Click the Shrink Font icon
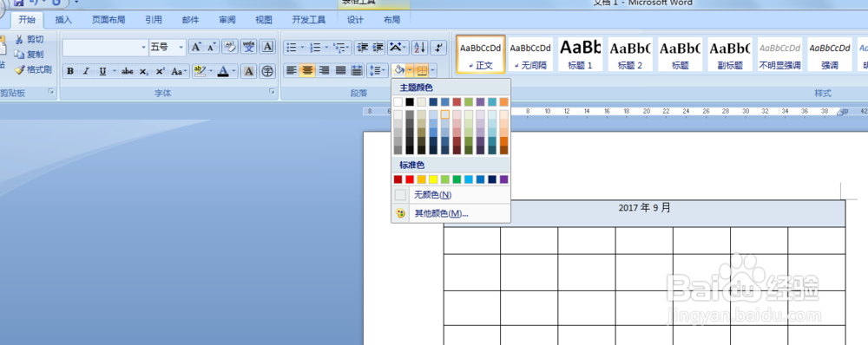868x345 pixels. pos(212,47)
